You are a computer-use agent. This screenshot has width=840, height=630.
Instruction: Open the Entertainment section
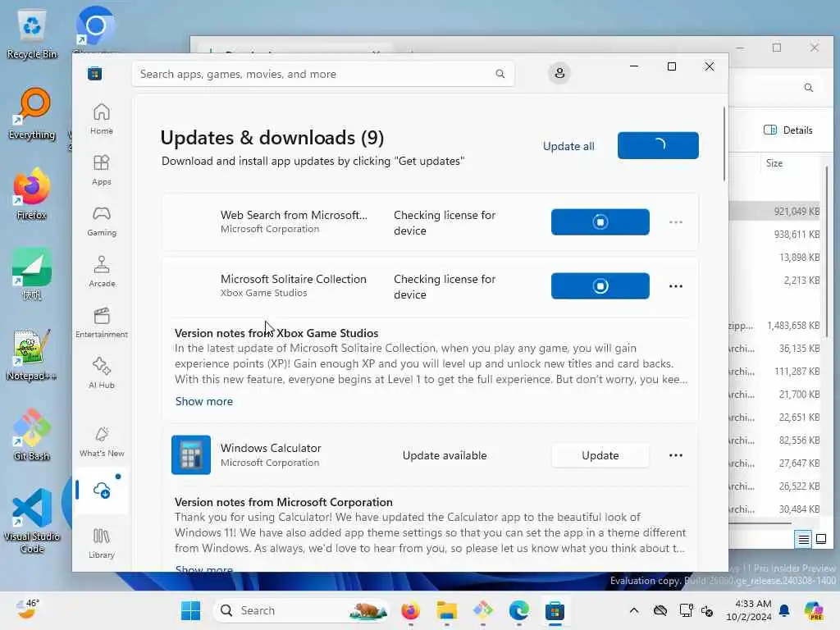point(101,322)
